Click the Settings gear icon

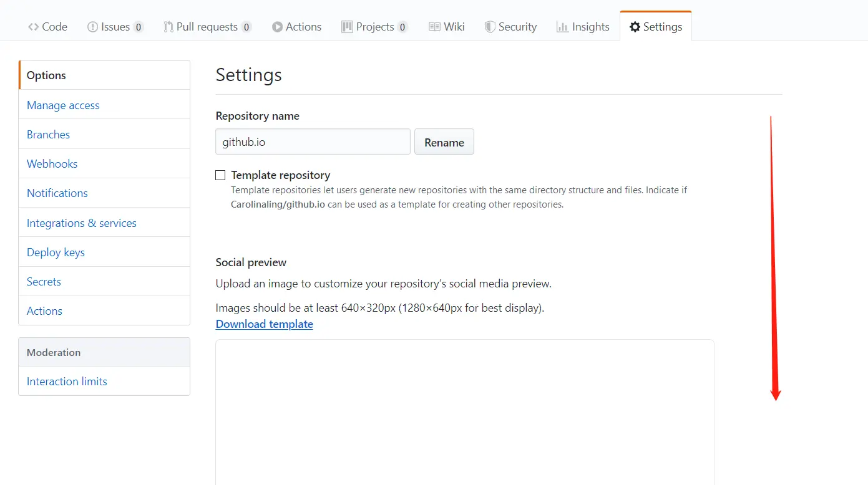pos(635,27)
